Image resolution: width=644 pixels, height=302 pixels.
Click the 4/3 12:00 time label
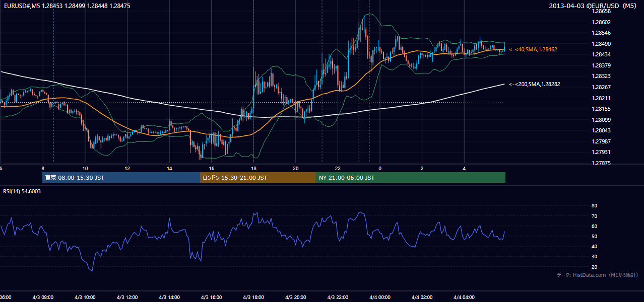[x=127, y=297]
